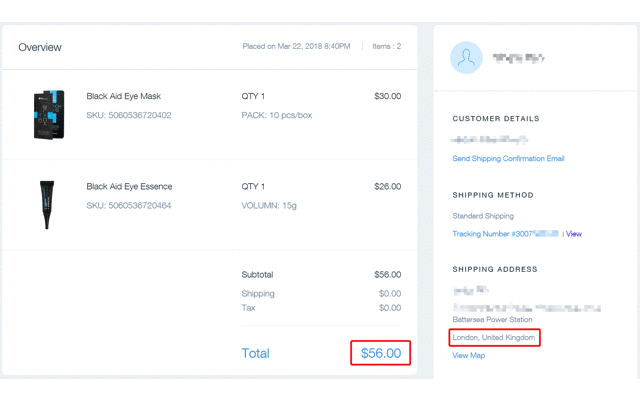Open the Black Aid Eye Mask thumbnail
640x400 pixels.
(x=47, y=113)
